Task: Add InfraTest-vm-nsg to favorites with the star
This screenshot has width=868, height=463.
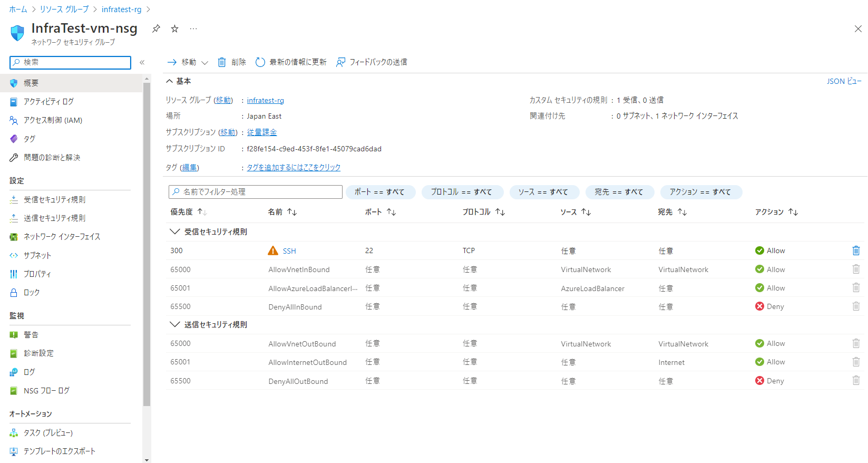Action: pos(174,28)
